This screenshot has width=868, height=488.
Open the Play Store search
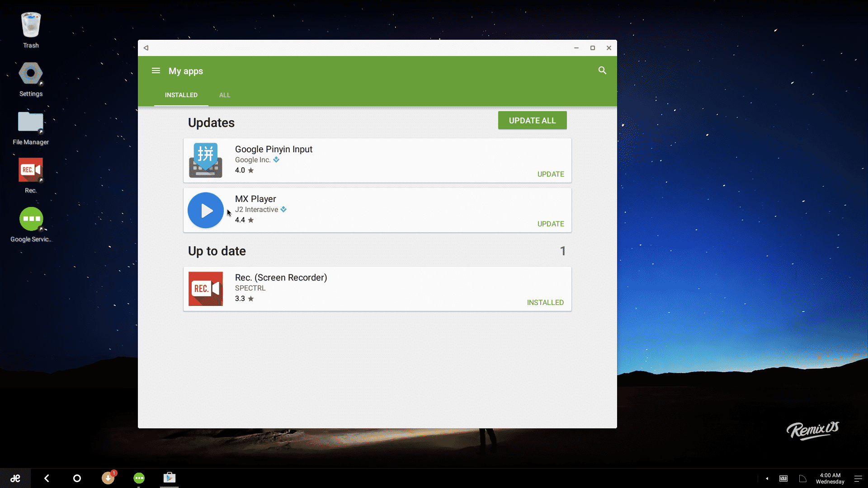coord(602,70)
